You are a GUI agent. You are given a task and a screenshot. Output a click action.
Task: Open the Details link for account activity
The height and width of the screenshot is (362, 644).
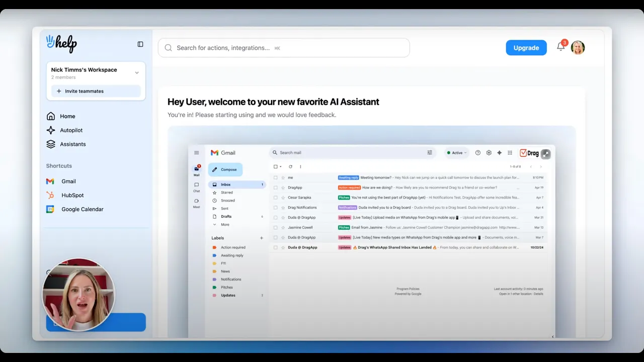tap(538, 294)
